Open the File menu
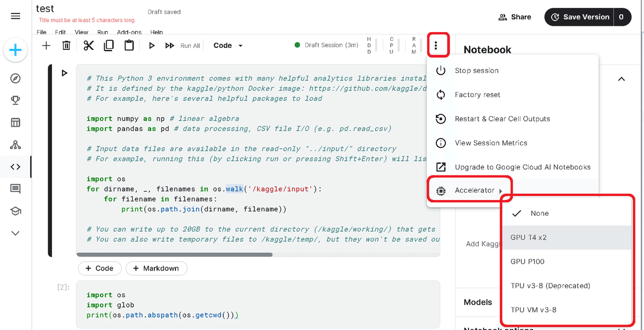The height and width of the screenshot is (330, 644). 41,32
